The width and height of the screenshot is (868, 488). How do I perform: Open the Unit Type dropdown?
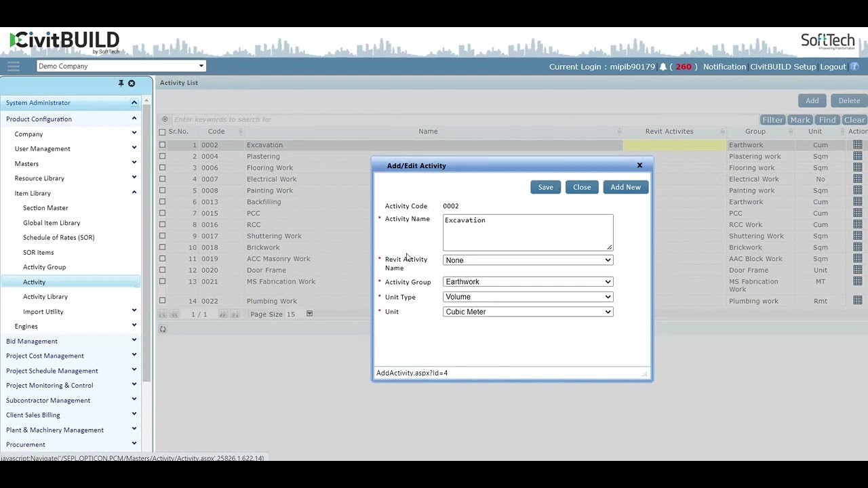click(x=528, y=297)
